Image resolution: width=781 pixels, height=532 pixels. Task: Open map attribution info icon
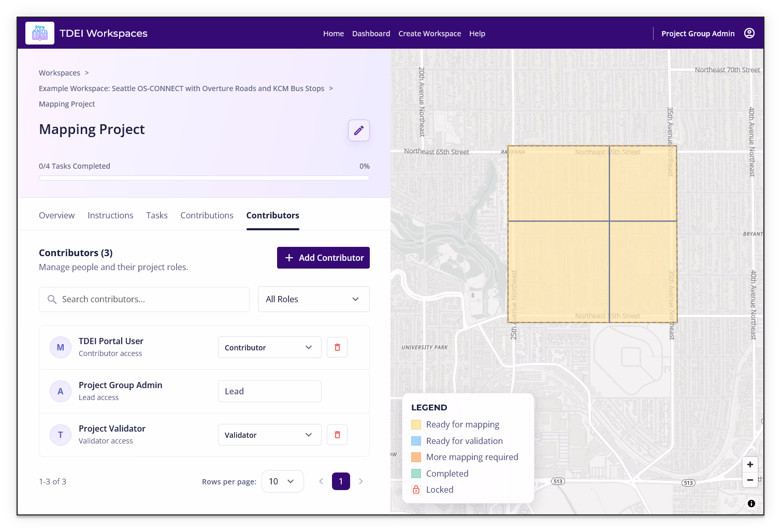(x=751, y=504)
